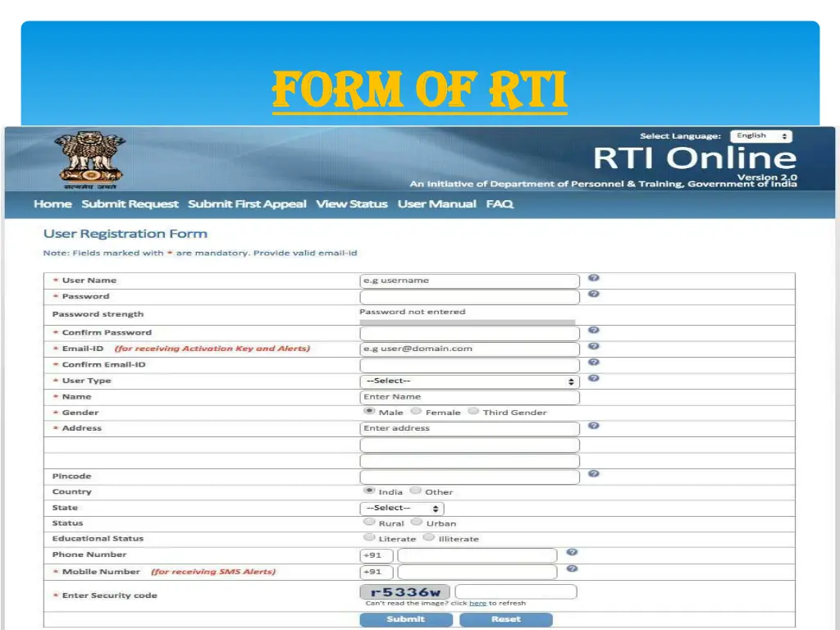This screenshot has width=840, height=630.
Task: Select the Female gender option
Action: pyautogui.click(x=417, y=412)
